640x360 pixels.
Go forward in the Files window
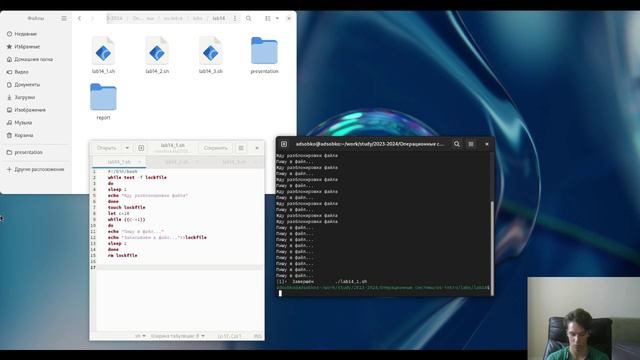92,18
